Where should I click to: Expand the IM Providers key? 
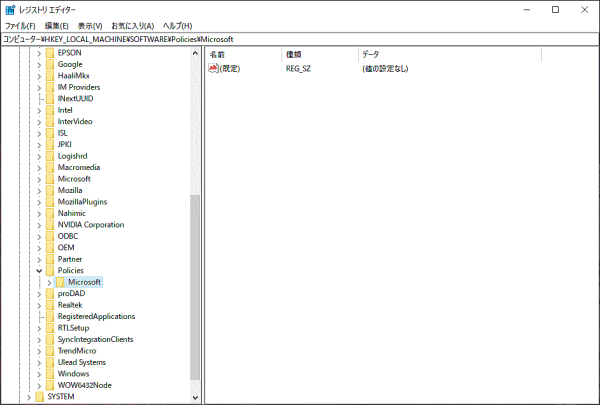click(39, 88)
